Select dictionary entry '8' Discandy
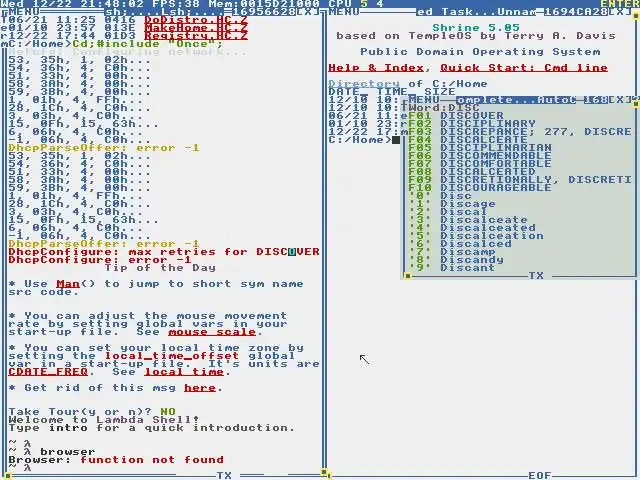 pyautogui.click(x=456, y=260)
